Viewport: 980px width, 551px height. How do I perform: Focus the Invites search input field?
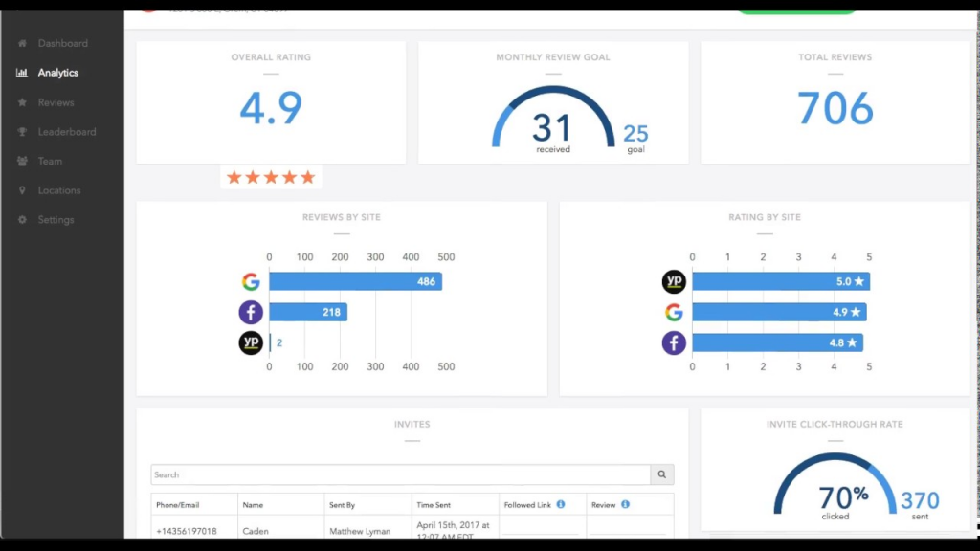pos(400,474)
